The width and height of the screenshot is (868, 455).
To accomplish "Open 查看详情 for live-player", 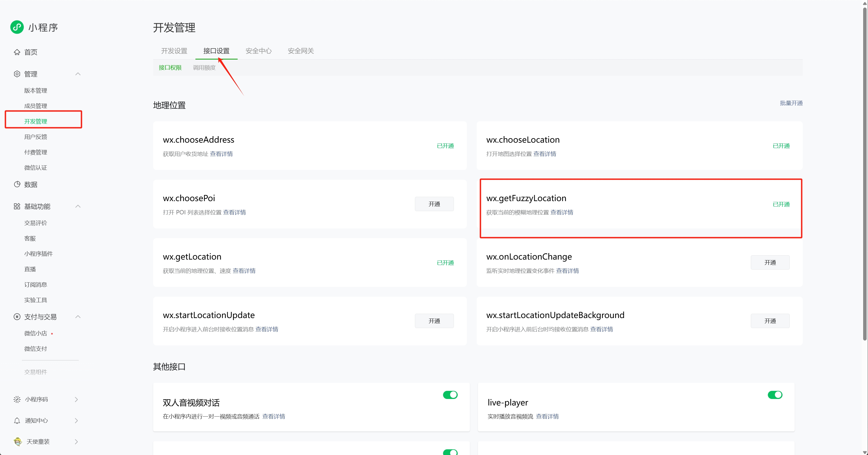I will coord(547,416).
